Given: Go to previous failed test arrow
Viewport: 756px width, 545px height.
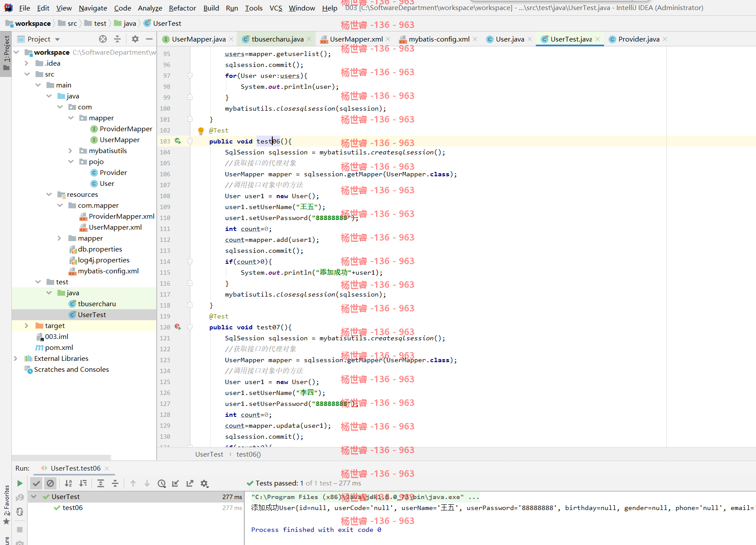Looking at the screenshot, I should (x=133, y=483).
